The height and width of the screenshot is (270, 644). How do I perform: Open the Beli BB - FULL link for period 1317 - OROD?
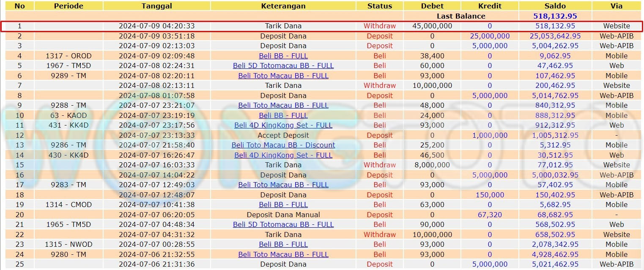283,56
